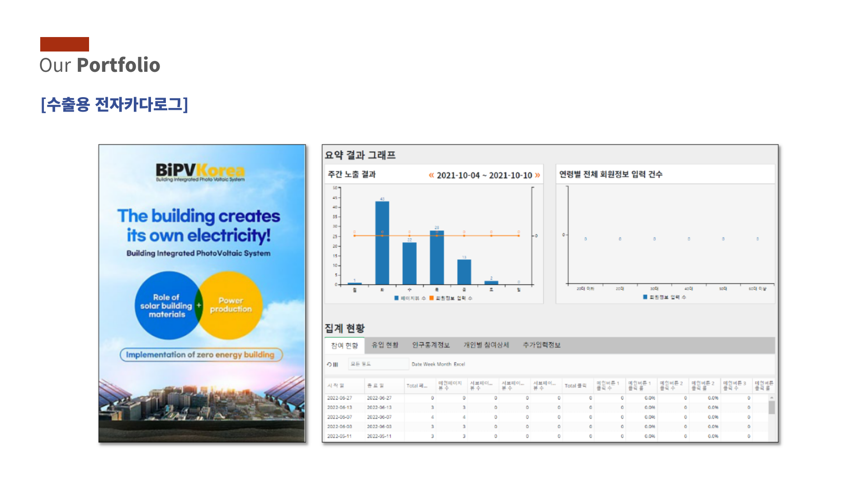
Task: Switch to the 추가입력정보 tab
Action: tap(542, 345)
